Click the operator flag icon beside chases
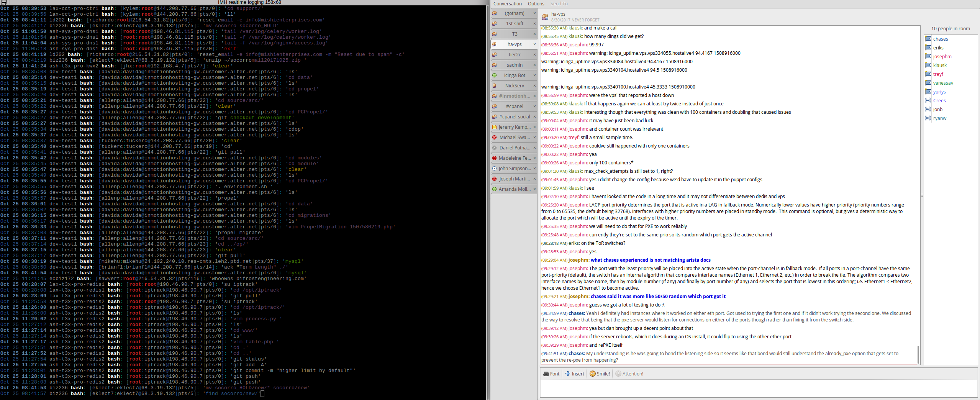Viewport: 980px width, 400px height. [928, 39]
